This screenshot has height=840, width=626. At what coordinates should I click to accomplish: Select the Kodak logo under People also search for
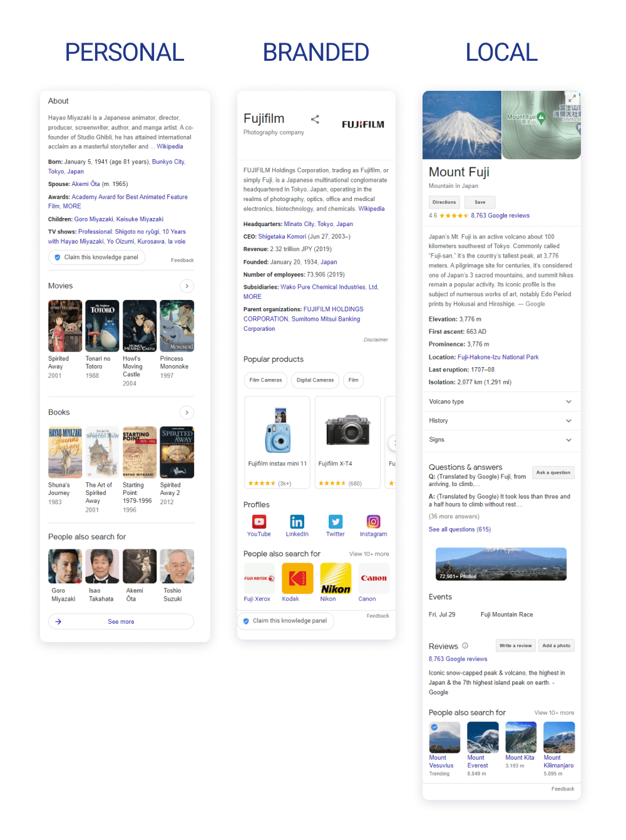(x=297, y=579)
